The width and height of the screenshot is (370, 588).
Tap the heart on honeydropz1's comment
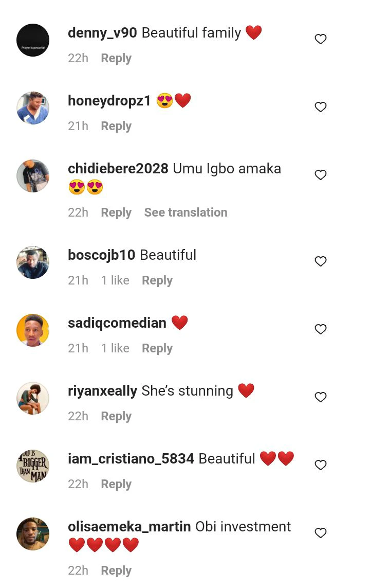point(321,107)
